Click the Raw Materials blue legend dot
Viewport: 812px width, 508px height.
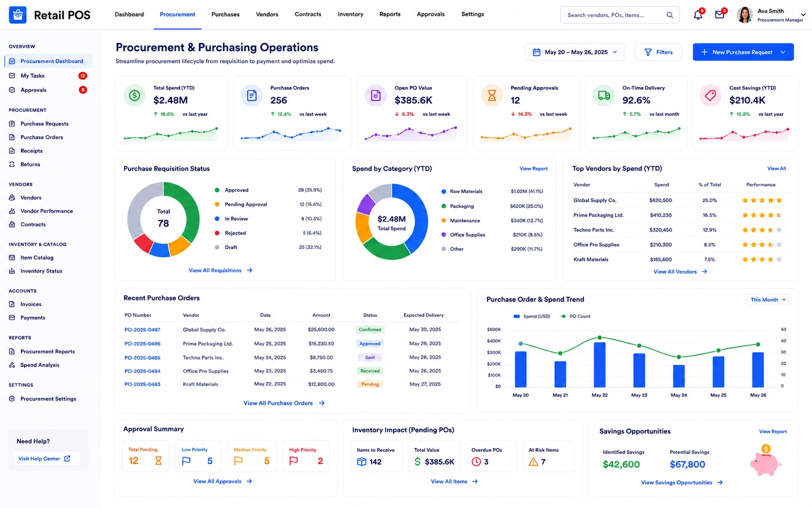click(x=444, y=192)
